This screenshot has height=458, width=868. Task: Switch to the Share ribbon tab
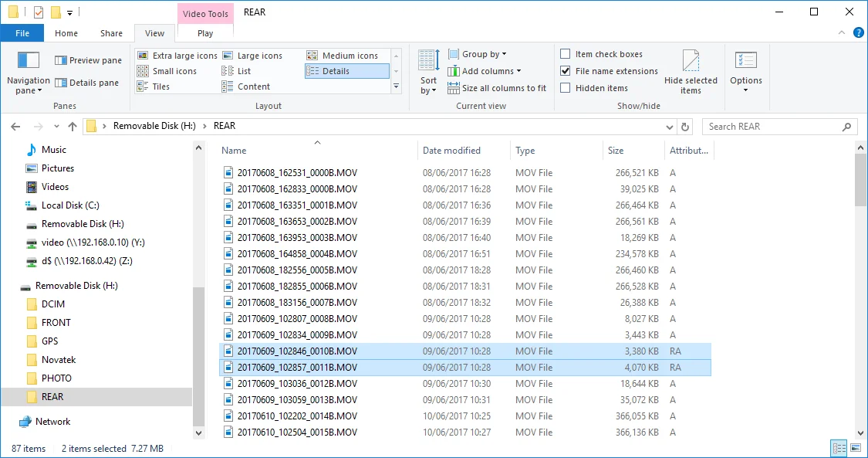point(111,33)
